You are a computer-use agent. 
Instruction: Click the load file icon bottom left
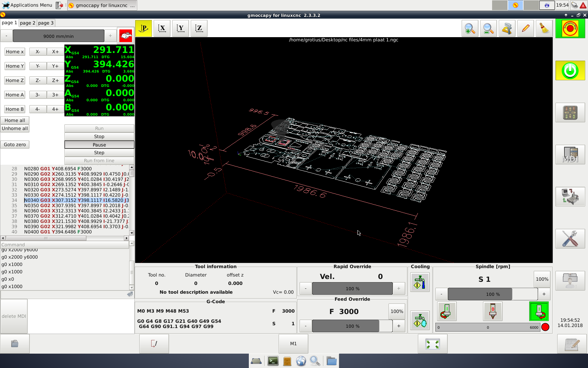(x=15, y=344)
